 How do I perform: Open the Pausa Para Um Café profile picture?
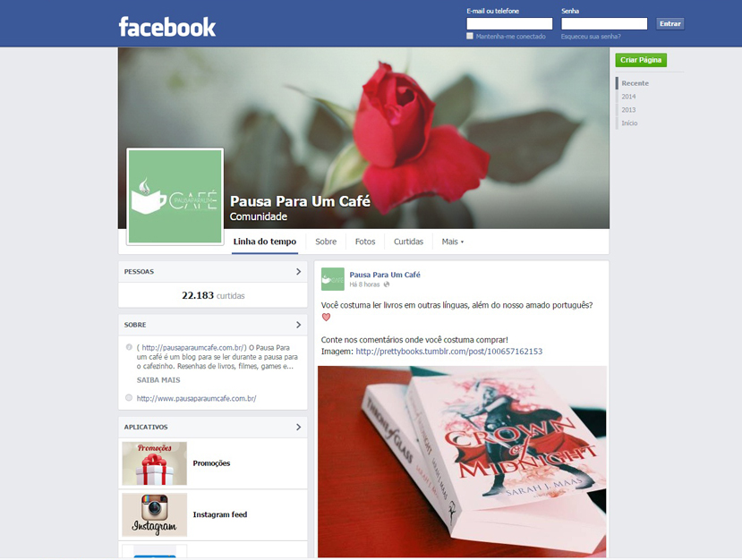[x=175, y=196]
